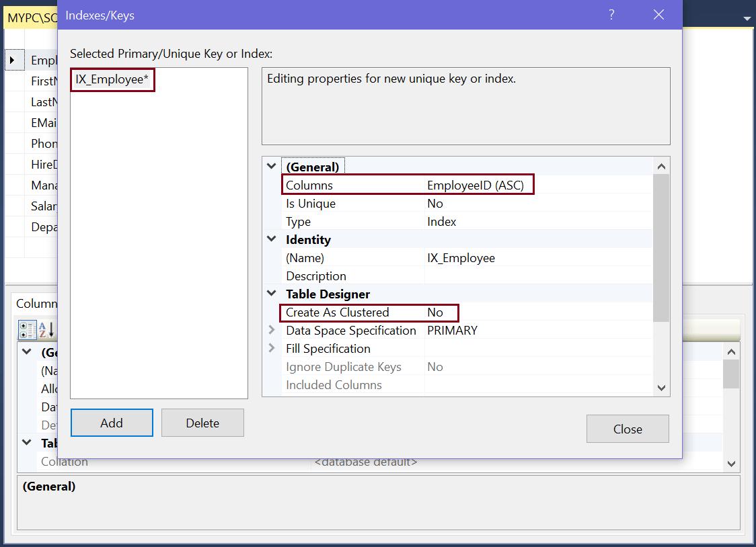Collapse the Table Designer section
Image resolution: width=756 pixels, height=547 pixels.
pyautogui.click(x=272, y=294)
